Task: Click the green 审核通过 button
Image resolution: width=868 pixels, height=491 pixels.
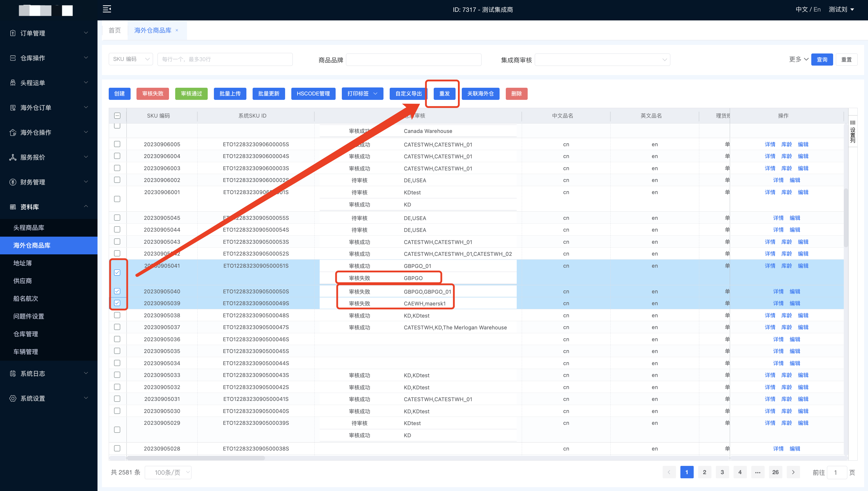Action: 191,93
